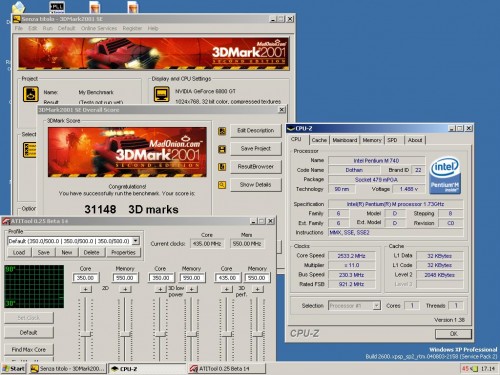Increase the 3D perf Memory clock plus button
The height and width of the screenshot is (375, 500).
tap(257, 289)
